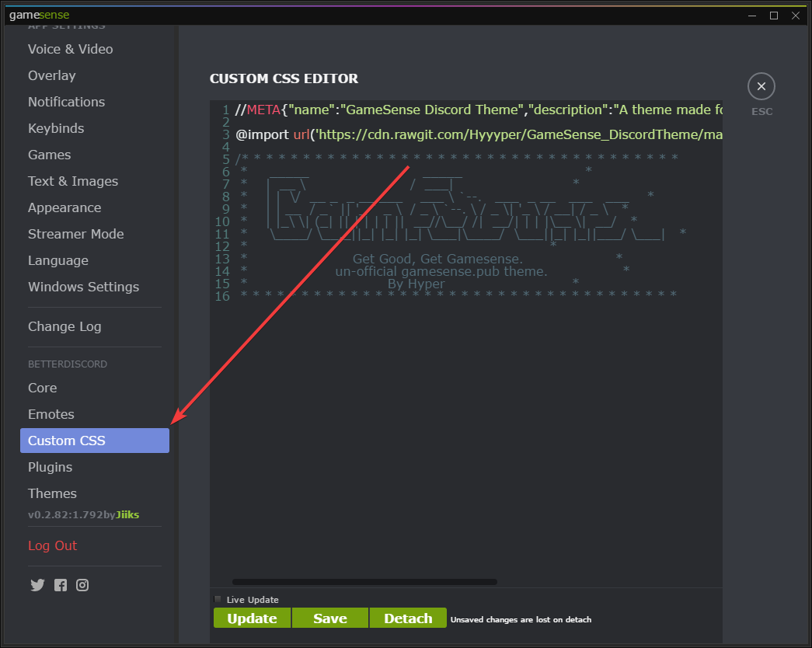Click the red Log Out option
The height and width of the screenshot is (648, 812).
pos(52,545)
